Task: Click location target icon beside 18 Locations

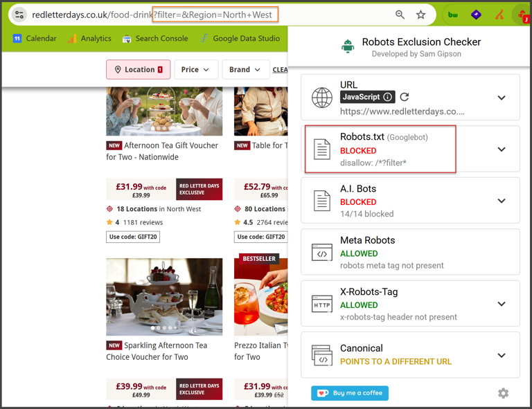Action: pos(109,209)
